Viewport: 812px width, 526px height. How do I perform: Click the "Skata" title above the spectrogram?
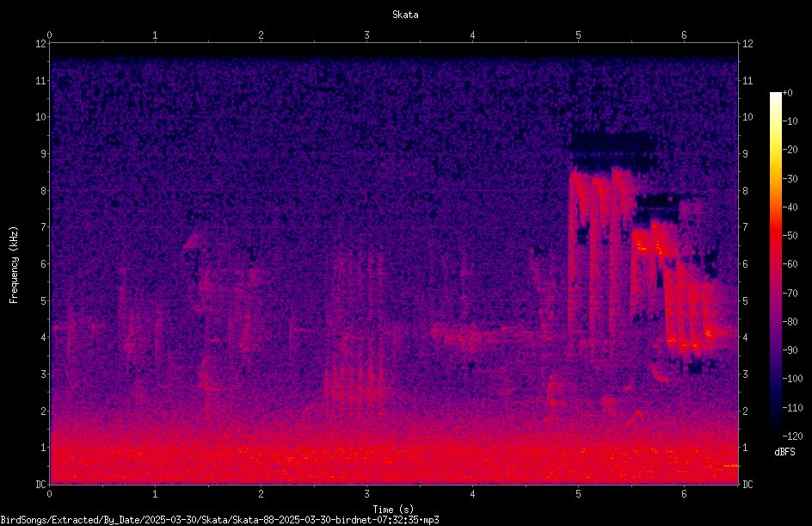tap(405, 15)
